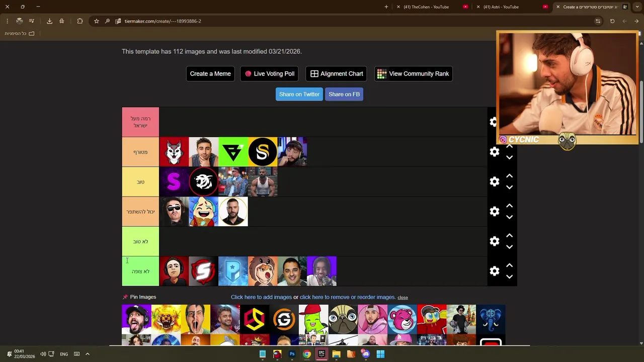Select the purple S logo in טוב tier
644x362 pixels.
click(x=174, y=182)
